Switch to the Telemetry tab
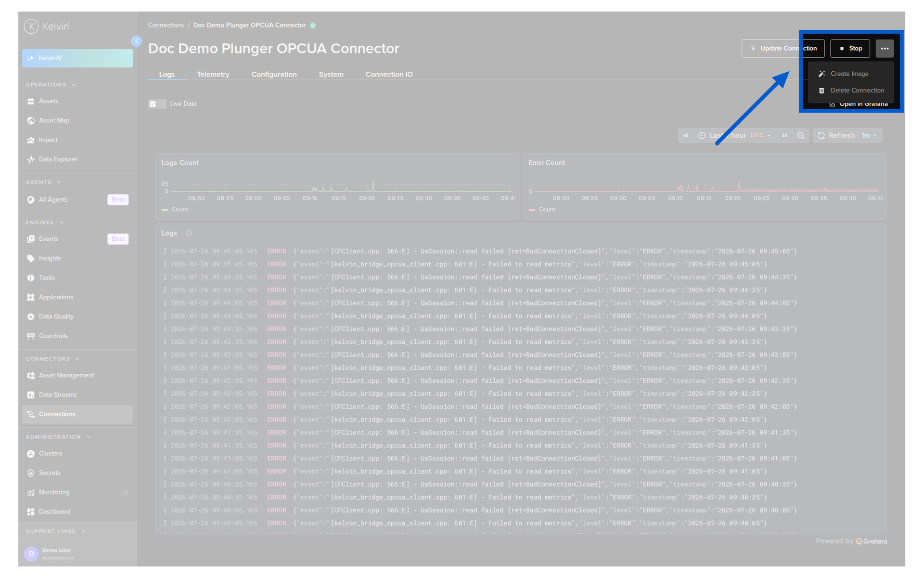 (x=213, y=75)
